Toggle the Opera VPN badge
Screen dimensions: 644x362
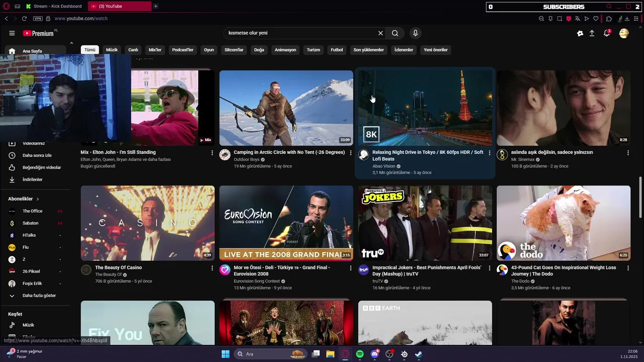(38, 19)
